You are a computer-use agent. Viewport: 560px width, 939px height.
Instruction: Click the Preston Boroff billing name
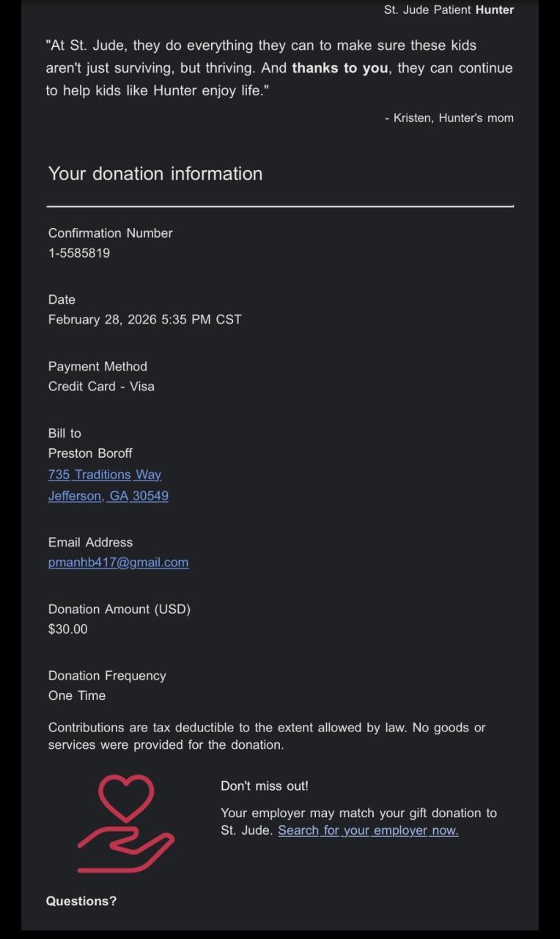(90, 453)
